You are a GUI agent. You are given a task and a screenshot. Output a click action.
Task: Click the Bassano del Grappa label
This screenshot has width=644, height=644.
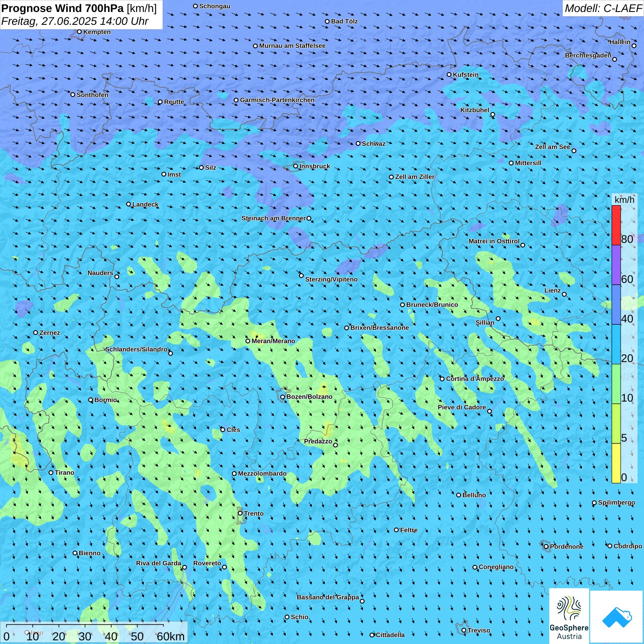pyautogui.click(x=328, y=597)
